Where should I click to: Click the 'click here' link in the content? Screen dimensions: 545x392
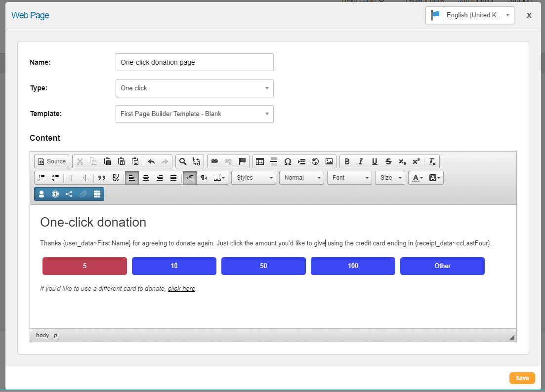point(181,288)
